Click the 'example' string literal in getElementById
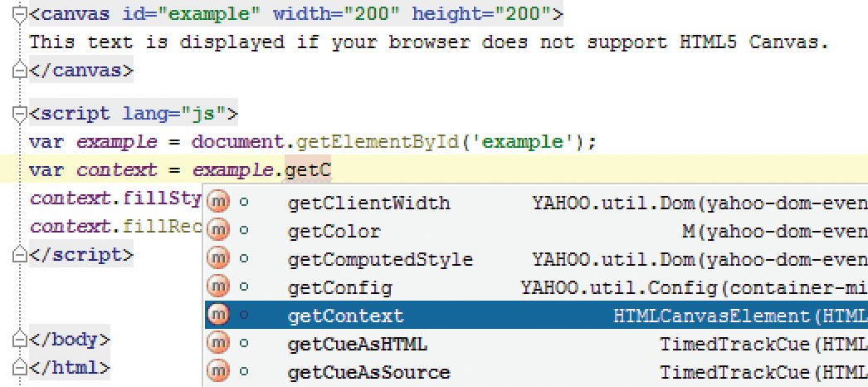The height and width of the screenshot is (387, 868). [524, 141]
